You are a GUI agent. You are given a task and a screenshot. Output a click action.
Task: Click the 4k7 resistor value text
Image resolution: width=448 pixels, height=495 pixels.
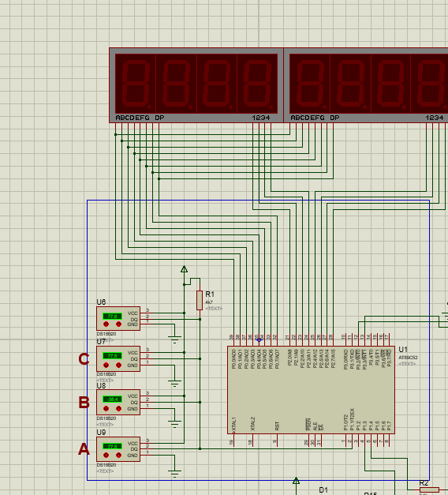209,302
